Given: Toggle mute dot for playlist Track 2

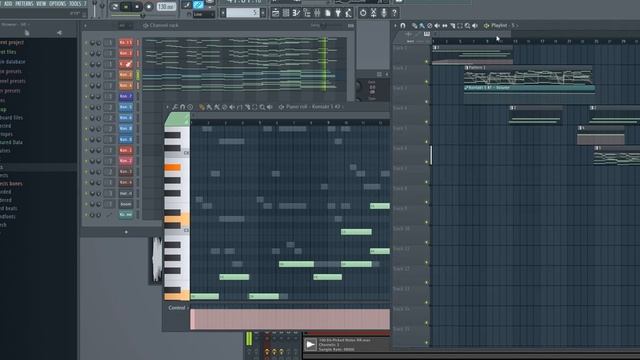Looking at the screenshot, I should (x=427, y=82).
